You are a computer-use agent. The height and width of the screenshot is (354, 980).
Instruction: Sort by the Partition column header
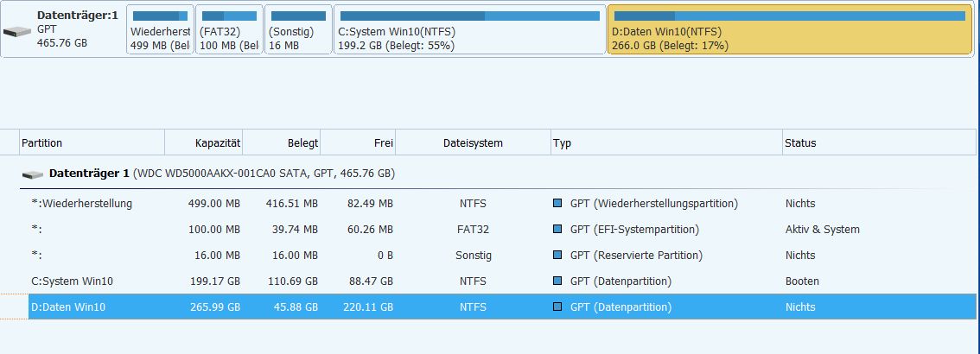tap(91, 143)
